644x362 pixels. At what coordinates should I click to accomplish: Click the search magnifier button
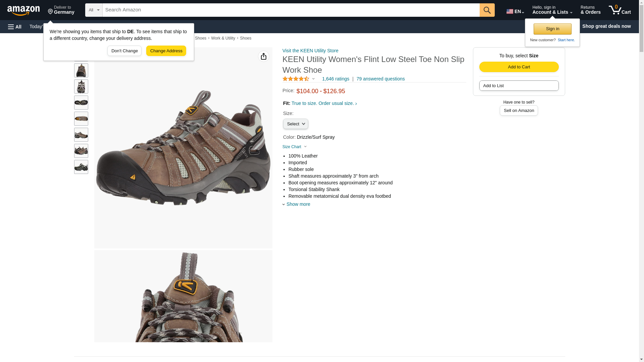pyautogui.click(x=487, y=10)
